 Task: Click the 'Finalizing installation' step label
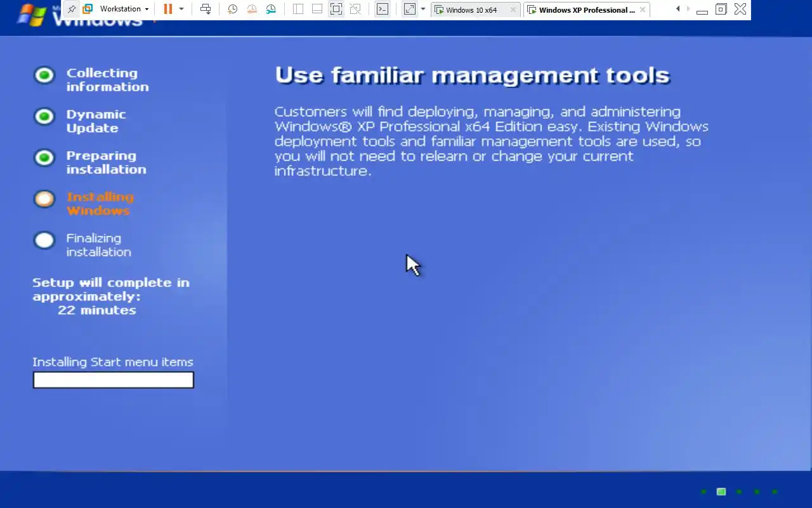pos(98,245)
